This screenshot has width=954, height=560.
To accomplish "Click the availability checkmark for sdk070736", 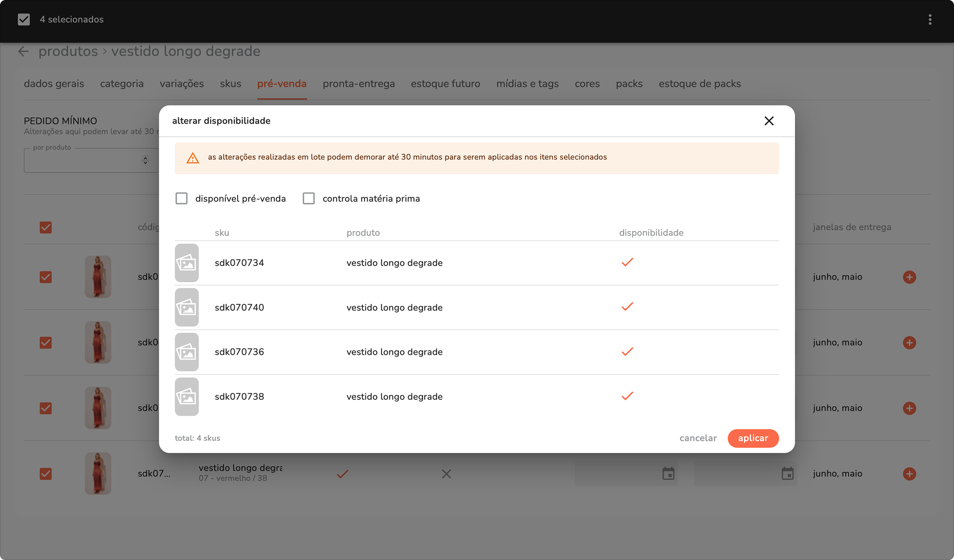I will [x=627, y=352].
